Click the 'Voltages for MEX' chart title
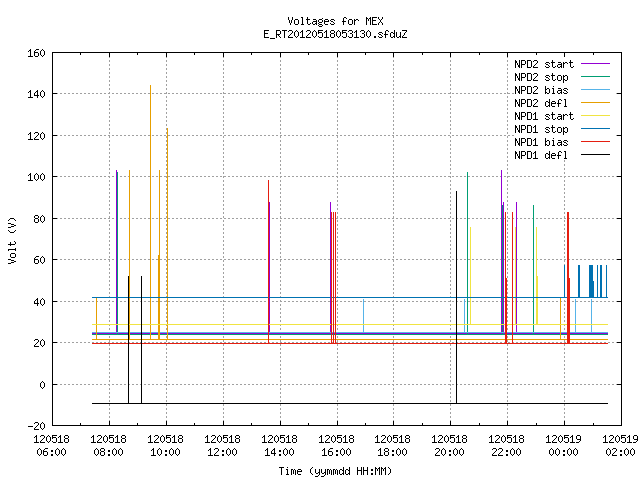 (335, 21)
